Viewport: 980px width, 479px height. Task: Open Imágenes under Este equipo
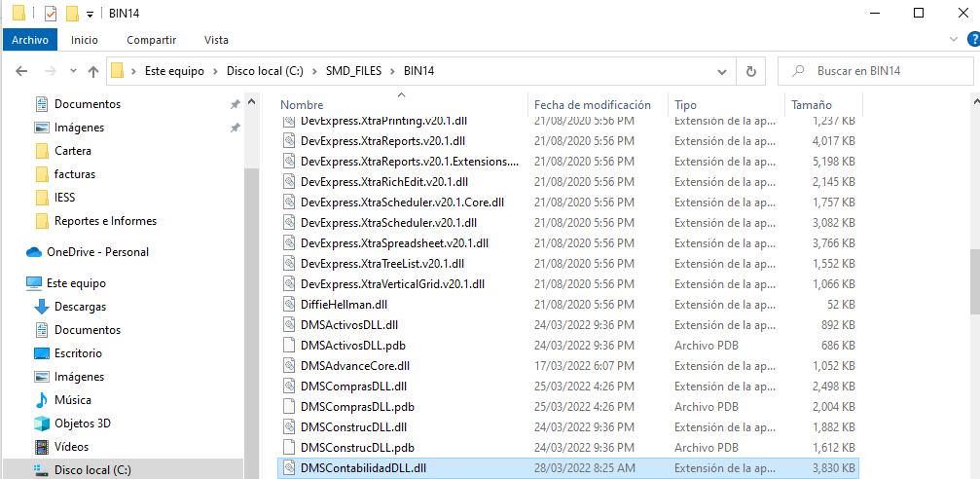tap(80, 377)
